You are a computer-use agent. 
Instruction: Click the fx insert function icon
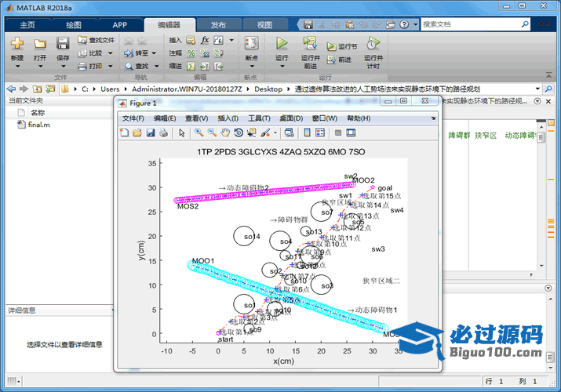click(x=205, y=40)
